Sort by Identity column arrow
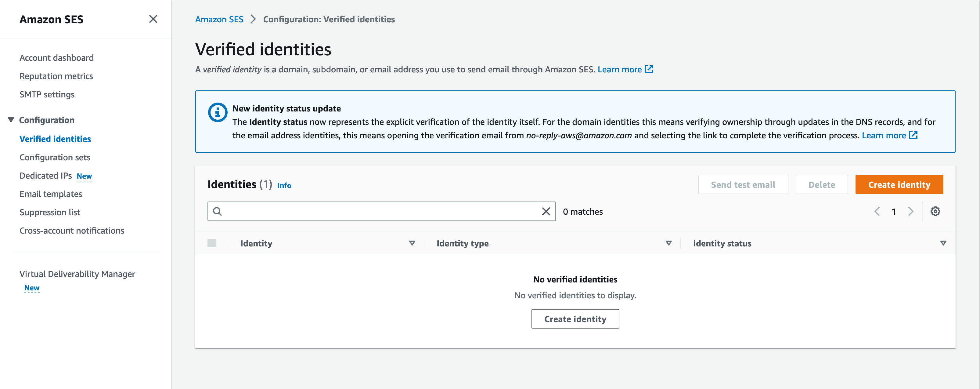 [x=412, y=243]
